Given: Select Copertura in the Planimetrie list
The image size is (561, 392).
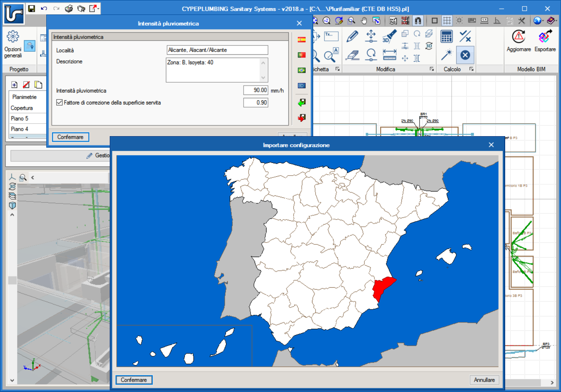Looking at the screenshot, I should [28, 108].
